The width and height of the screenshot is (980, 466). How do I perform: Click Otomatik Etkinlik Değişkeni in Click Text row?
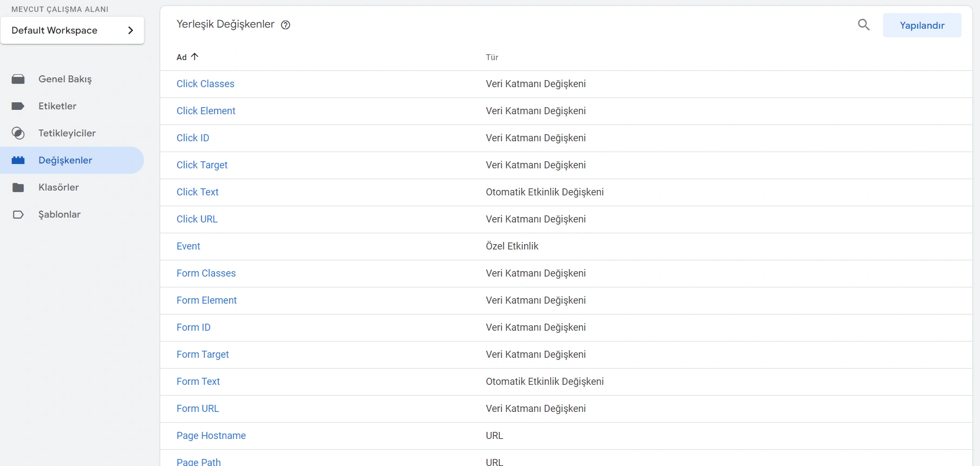click(x=545, y=192)
